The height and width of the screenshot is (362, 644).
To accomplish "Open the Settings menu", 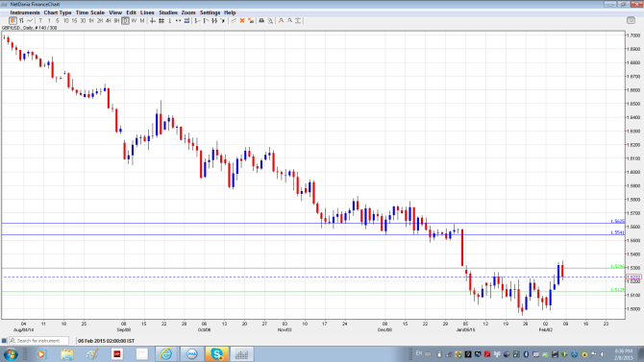I will [x=210, y=12].
